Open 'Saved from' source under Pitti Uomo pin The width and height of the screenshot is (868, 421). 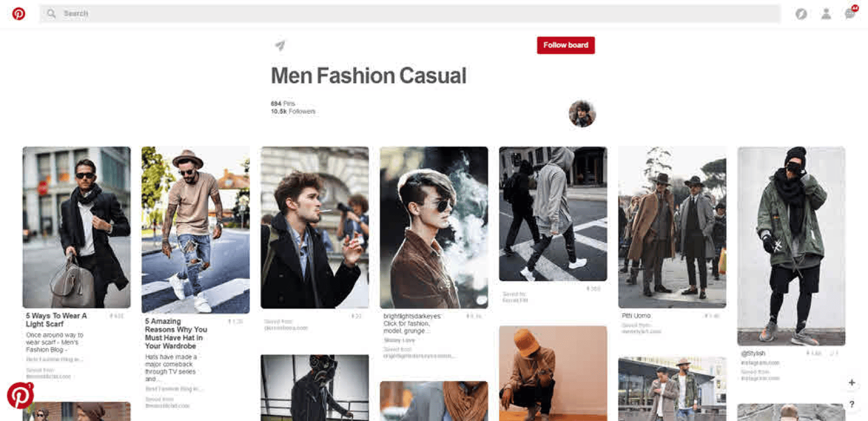[x=641, y=328]
